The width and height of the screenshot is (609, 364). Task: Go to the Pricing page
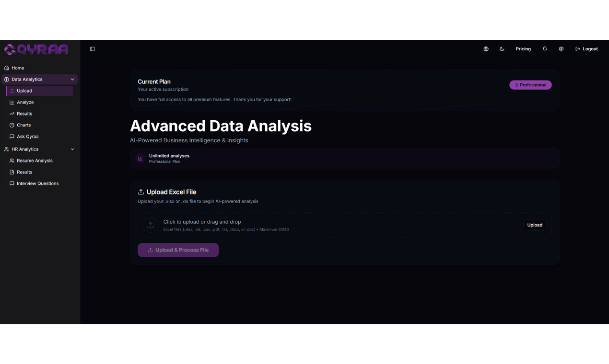click(523, 49)
